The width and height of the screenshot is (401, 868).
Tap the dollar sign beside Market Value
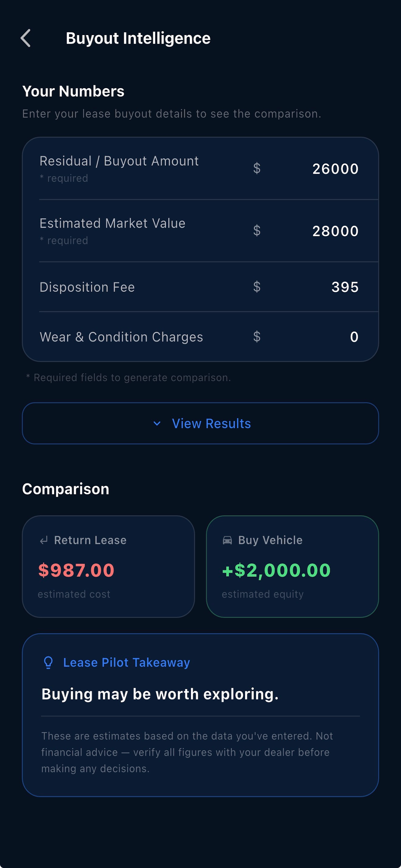tap(257, 231)
